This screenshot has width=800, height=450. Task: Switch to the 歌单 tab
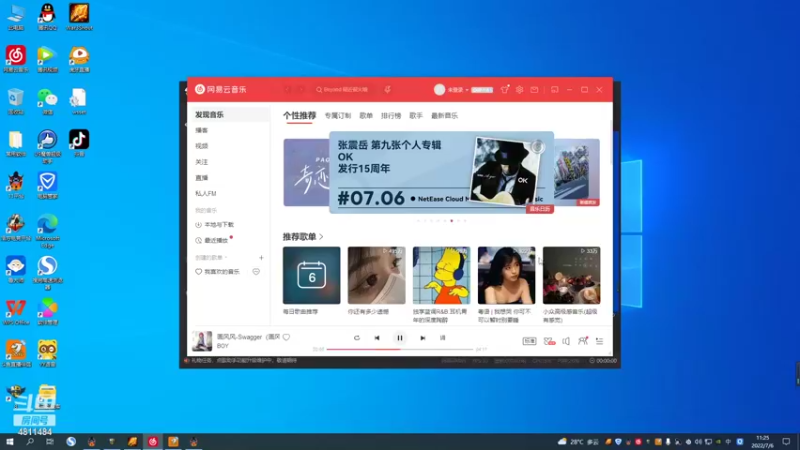click(366, 116)
